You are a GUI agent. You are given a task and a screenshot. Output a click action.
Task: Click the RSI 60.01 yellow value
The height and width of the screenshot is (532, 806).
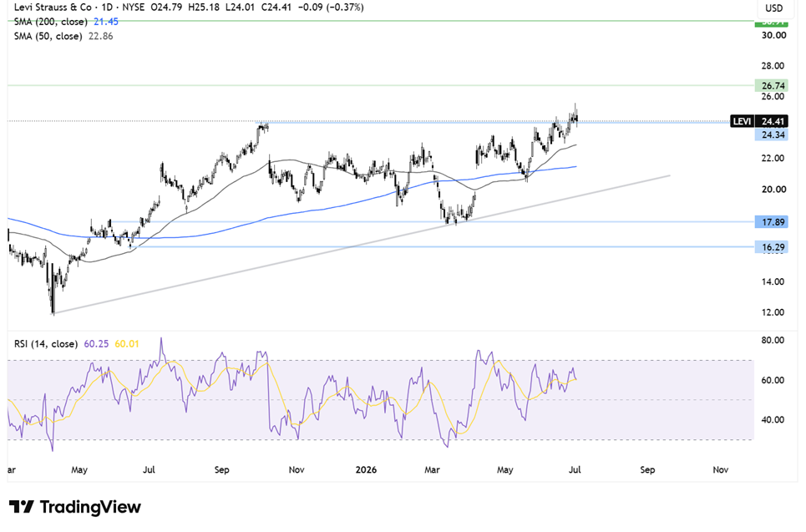(127, 344)
